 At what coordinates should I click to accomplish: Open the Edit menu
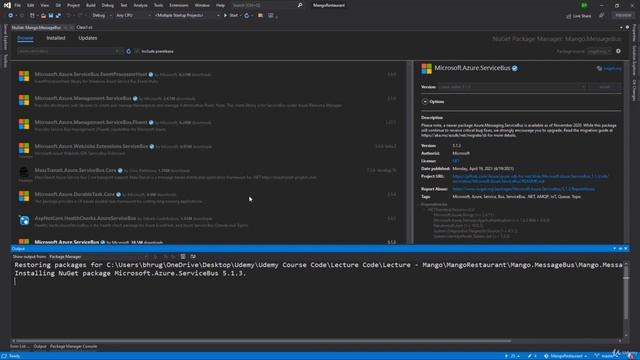click(x=31, y=5)
